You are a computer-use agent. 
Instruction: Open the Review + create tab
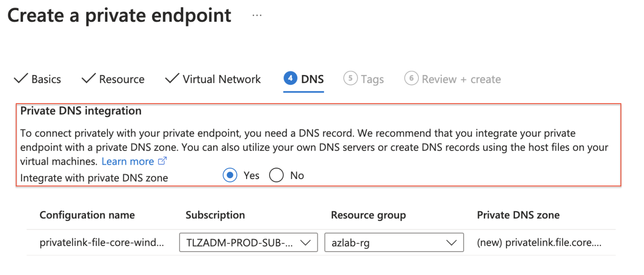click(x=452, y=79)
